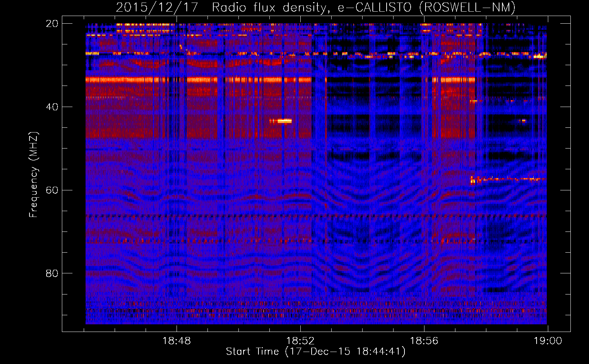Click the 18:52 time tick label
This screenshot has width=589, height=364.
pos(300,341)
